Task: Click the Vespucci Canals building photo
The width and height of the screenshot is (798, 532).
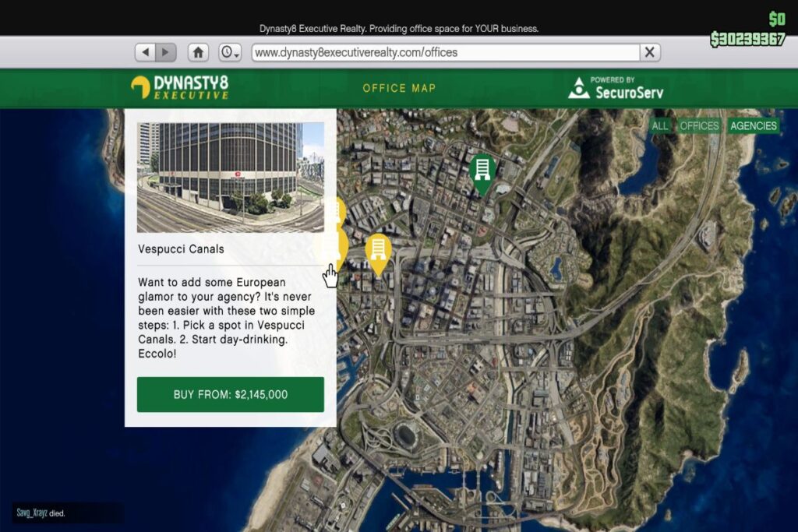Action: click(x=231, y=178)
